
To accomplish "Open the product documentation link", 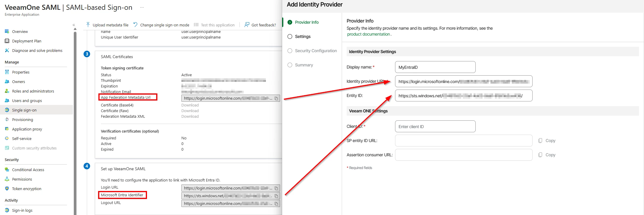I will point(368,34).
